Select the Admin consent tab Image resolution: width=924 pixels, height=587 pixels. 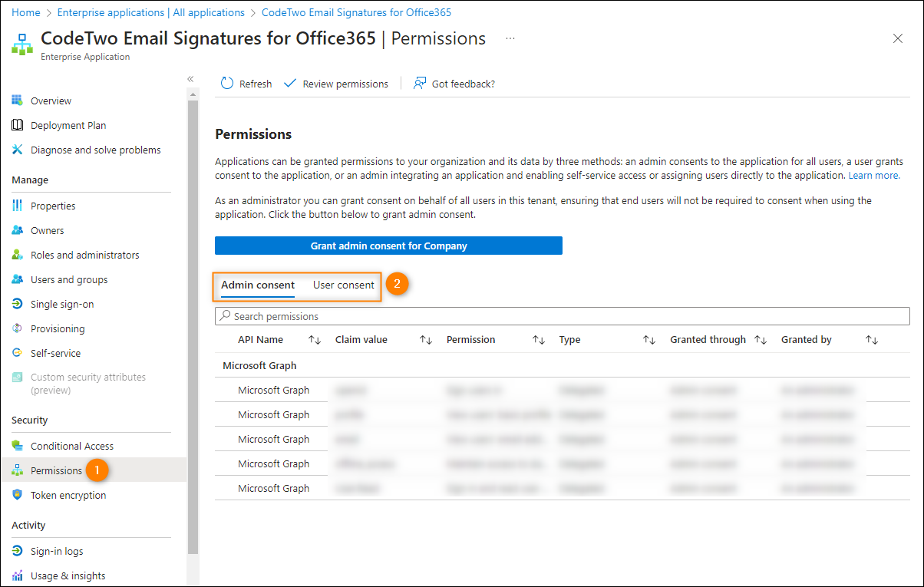point(257,284)
